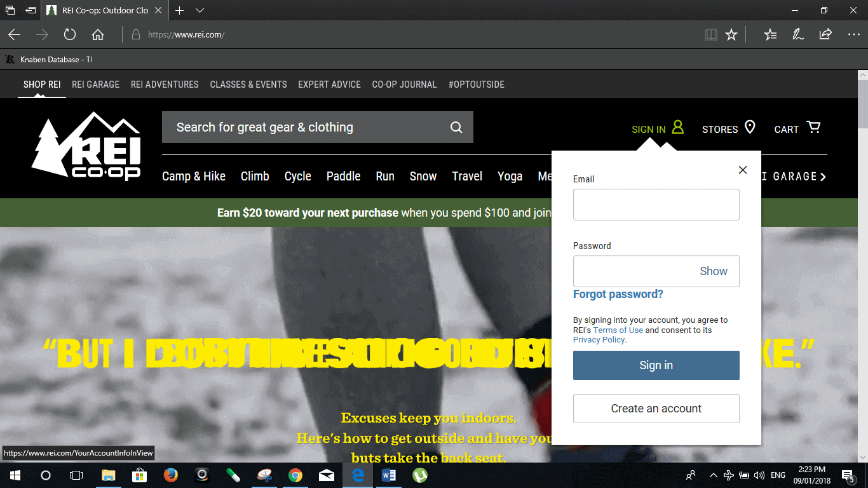Viewport: 868px width, 488px height.
Task: Toggle Show password
Action: tap(714, 271)
